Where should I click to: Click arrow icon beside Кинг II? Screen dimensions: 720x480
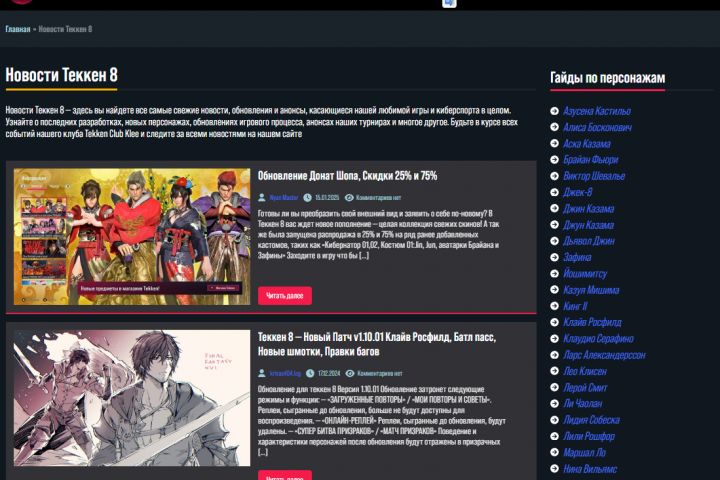click(554, 306)
